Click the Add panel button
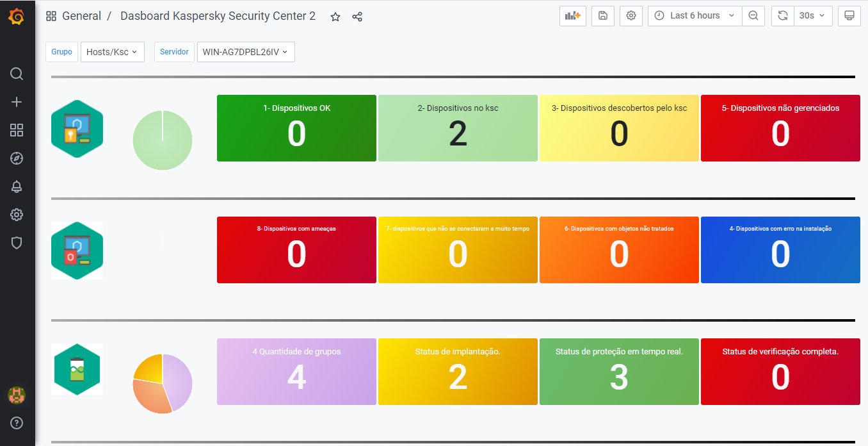Viewport: 868px width, 446px height. click(x=573, y=15)
